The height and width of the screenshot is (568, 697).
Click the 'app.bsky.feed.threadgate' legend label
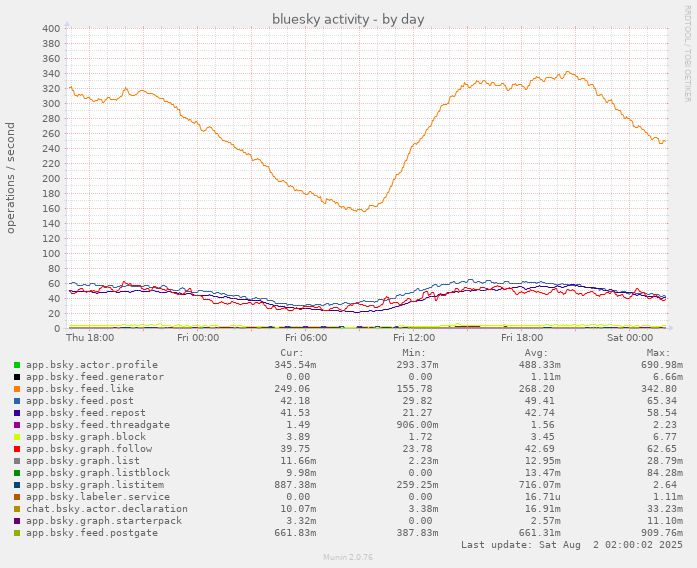[x=98, y=425]
